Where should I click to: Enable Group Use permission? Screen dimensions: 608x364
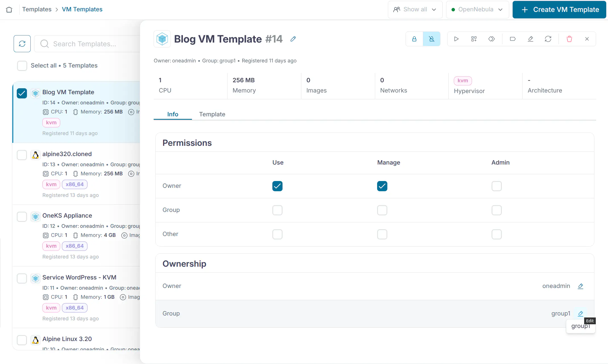click(277, 210)
